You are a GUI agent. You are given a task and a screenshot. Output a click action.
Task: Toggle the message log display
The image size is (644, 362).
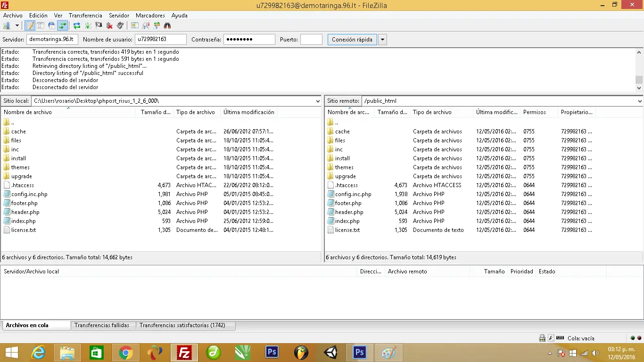[x=30, y=25]
